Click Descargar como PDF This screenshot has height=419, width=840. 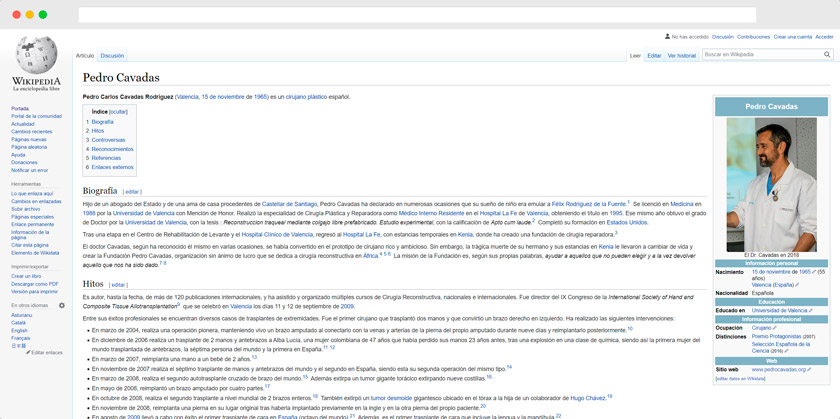tap(35, 284)
